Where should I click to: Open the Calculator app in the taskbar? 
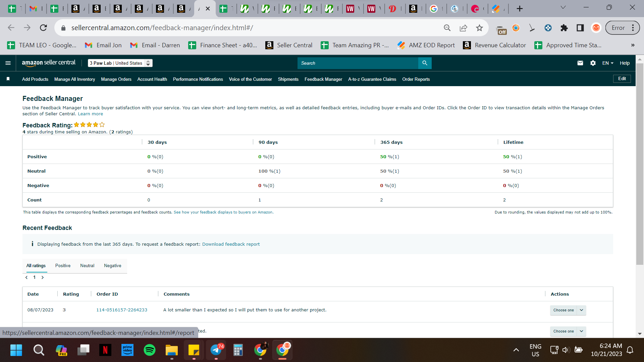(x=238, y=350)
